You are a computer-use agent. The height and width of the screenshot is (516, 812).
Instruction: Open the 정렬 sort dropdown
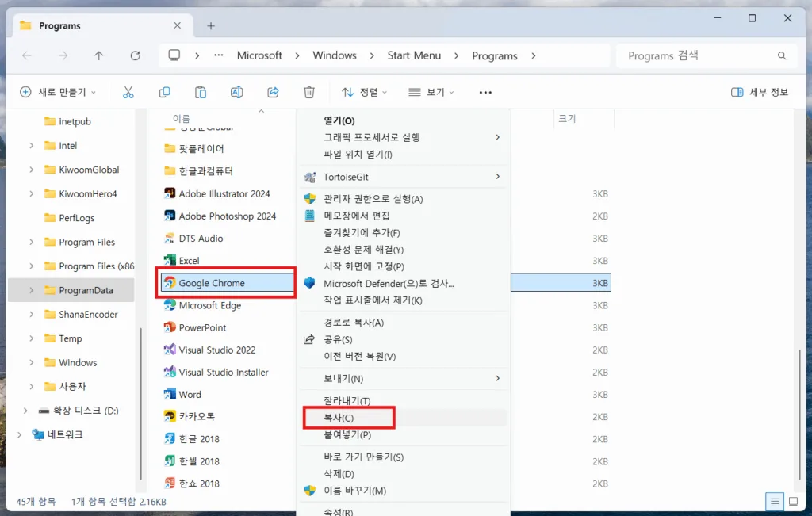tap(364, 92)
